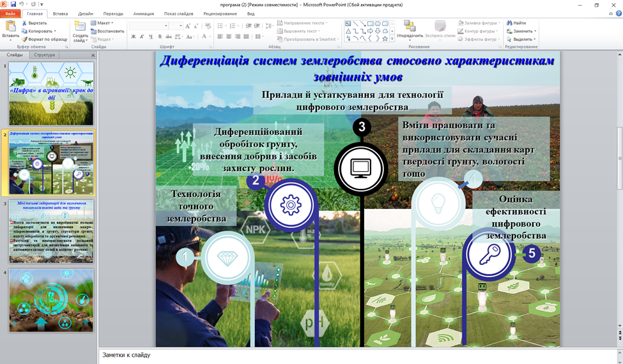Cut selection with Вырезать
The width and height of the screenshot is (623, 364).
click(x=34, y=23)
